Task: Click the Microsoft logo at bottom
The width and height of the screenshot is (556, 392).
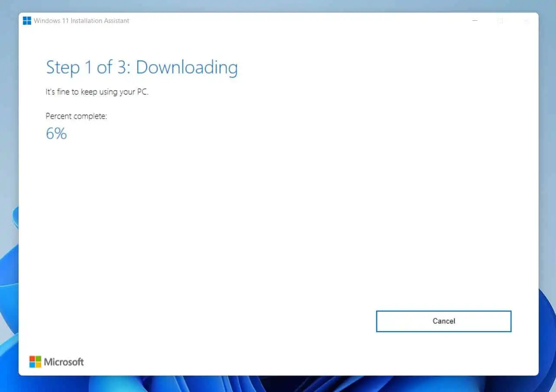Action: (56, 362)
